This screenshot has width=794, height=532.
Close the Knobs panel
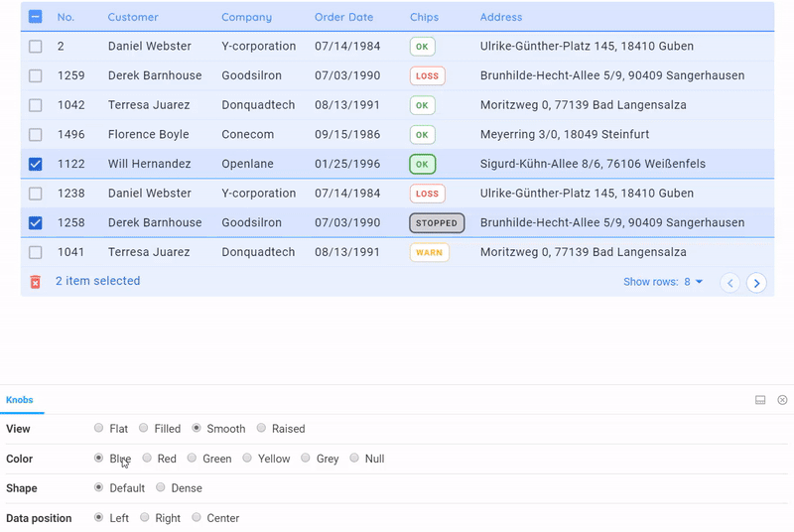click(x=782, y=400)
